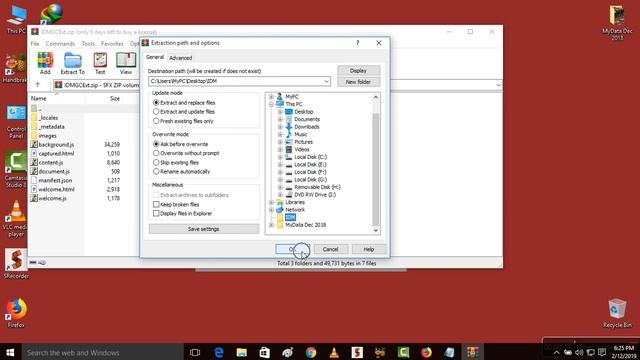Open the Tools menu in WinRAR
The image size is (640, 360).
[x=88, y=43]
